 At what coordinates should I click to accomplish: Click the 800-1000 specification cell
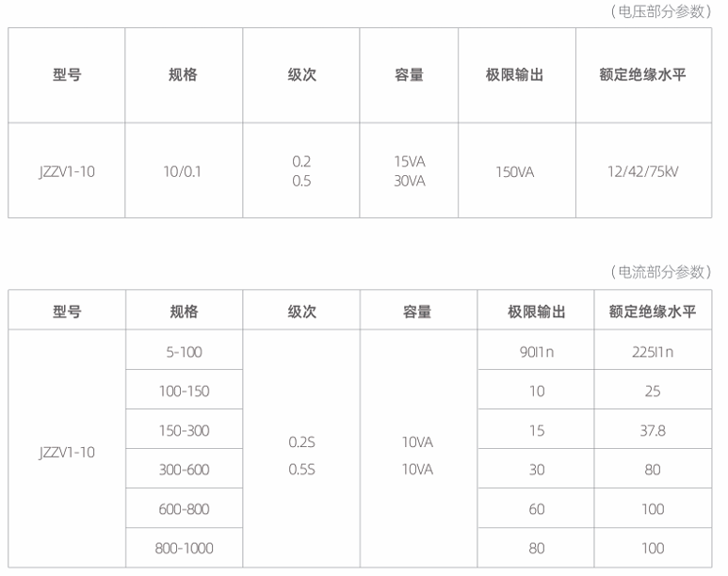click(184, 548)
